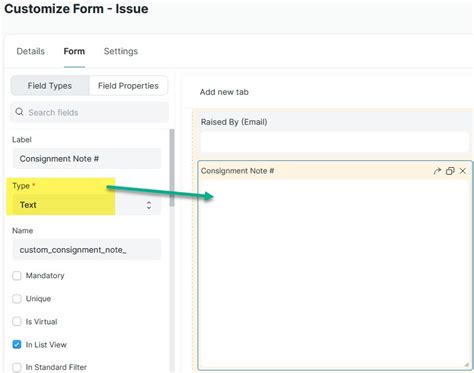Click the move field arrow icon
The width and height of the screenshot is (474, 373).
tap(437, 171)
